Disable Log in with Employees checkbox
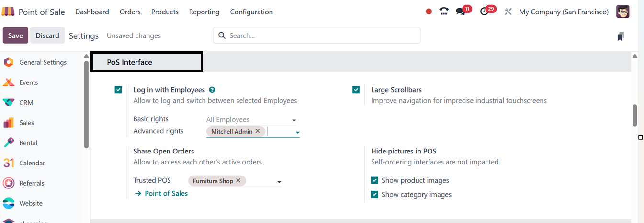Image resolution: width=644 pixels, height=223 pixels. click(118, 90)
